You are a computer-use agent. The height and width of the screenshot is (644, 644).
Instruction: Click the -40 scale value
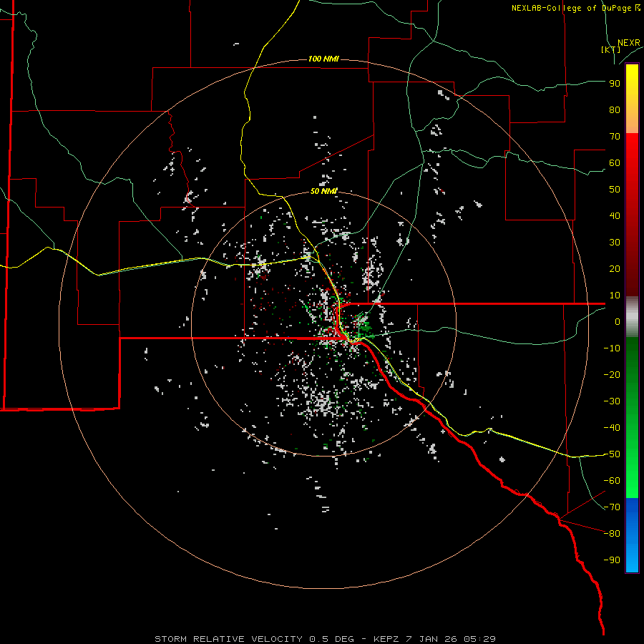click(612, 428)
